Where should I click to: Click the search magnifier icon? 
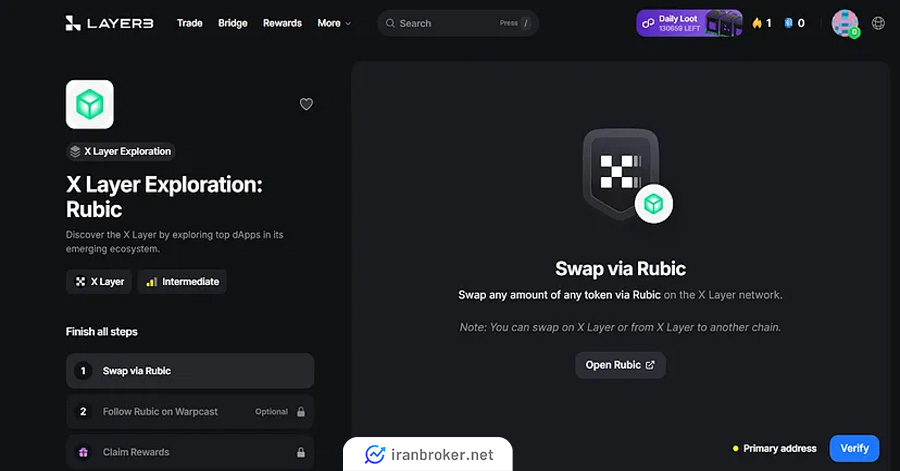pyautogui.click(x=390, y=23)
